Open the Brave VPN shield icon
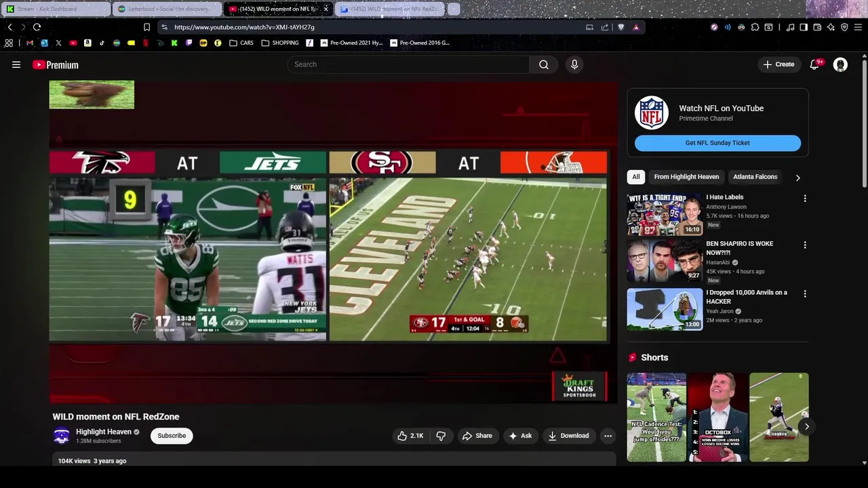This screenshot has height=488, width=868. pyautogui.click(x=844, y=27)
